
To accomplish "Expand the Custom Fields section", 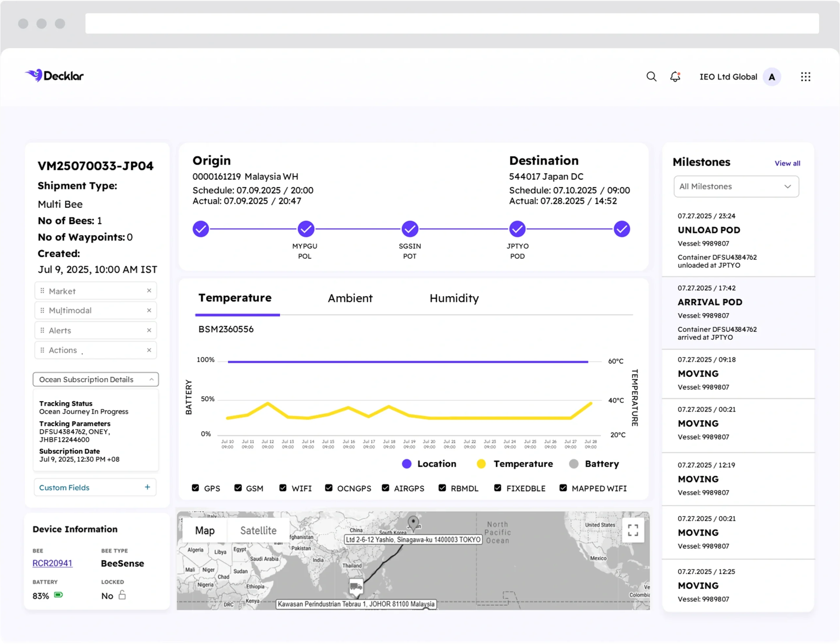I will [x=95, y=487].
